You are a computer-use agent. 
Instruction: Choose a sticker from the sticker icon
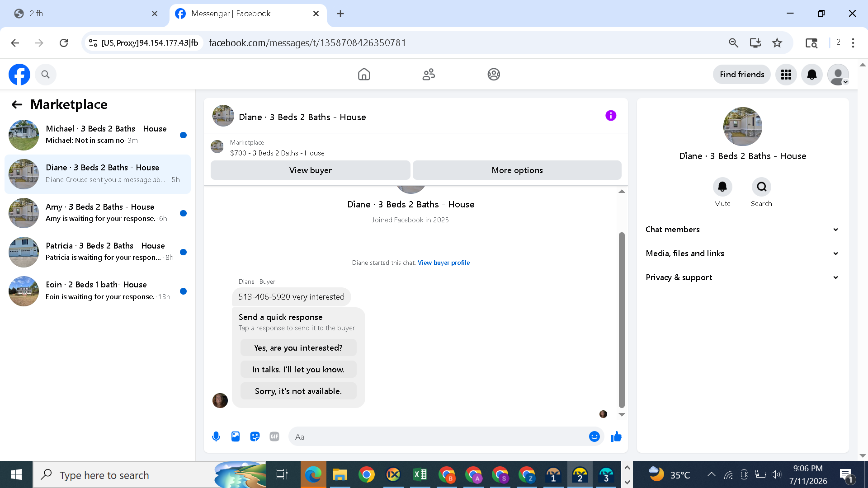point(255,436)
